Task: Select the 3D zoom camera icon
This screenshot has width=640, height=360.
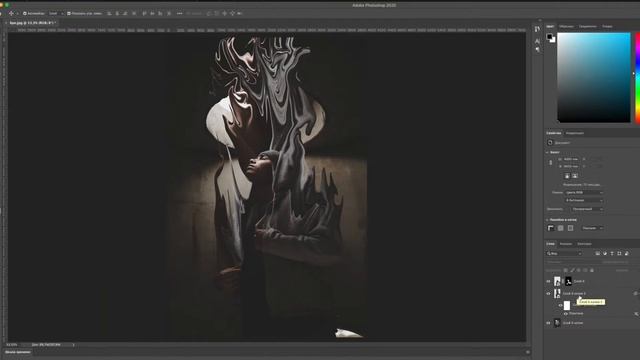Action: point(240,13)
